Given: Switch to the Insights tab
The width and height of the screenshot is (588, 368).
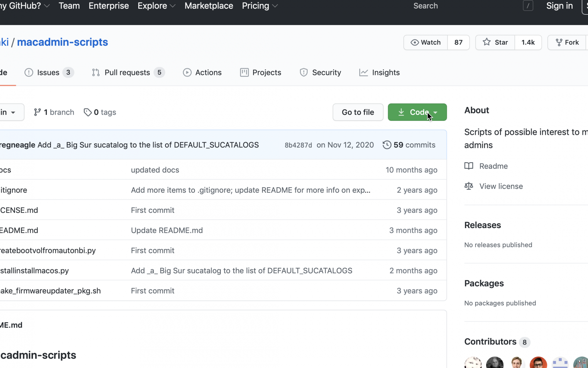Looking at the screenshot, I should 379,72.
